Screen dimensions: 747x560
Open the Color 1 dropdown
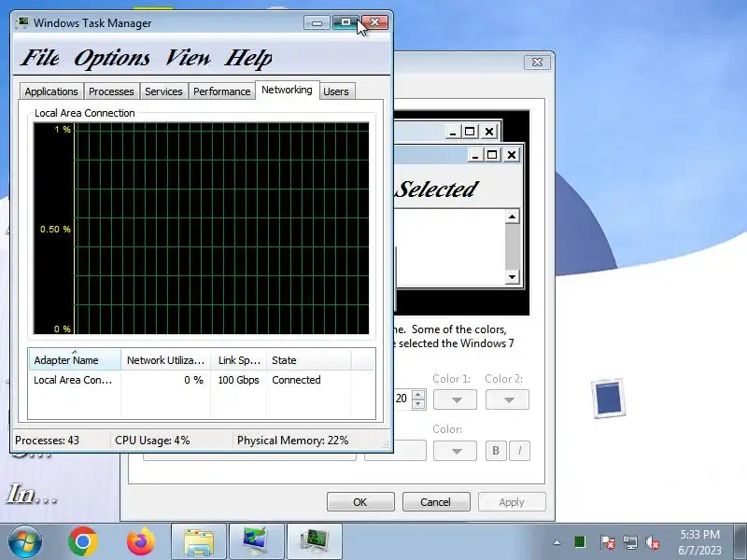pos(456,399)
